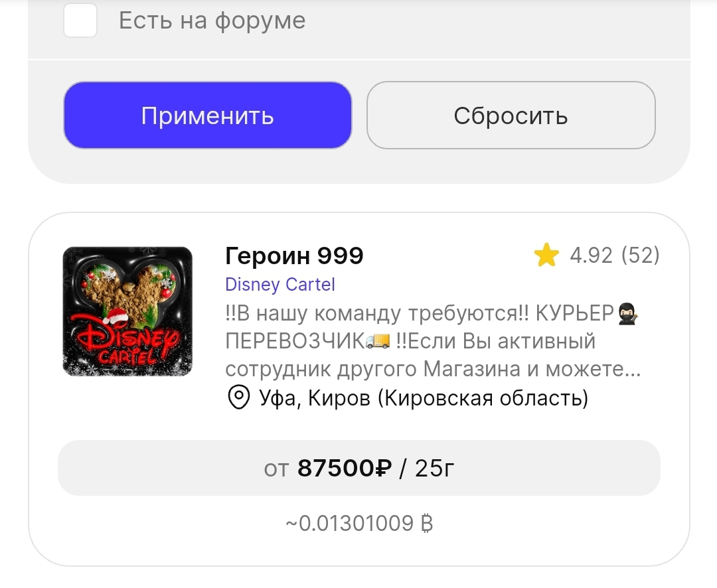Screen dimensions: 717x588
Task: Click the mouse-shaped emblem in the thumbnail
Action: 127,291
